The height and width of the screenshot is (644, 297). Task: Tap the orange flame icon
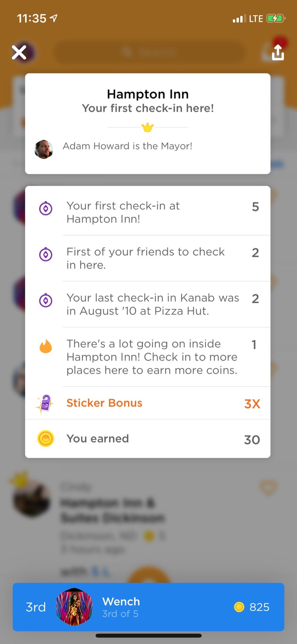click(x=46, y=346)
